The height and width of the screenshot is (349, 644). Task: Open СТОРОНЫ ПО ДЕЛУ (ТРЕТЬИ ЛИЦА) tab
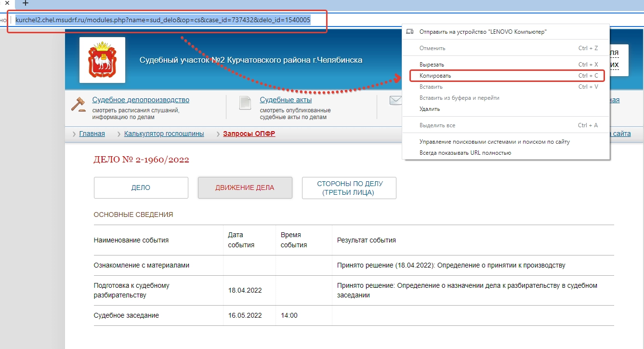point(349,188)
